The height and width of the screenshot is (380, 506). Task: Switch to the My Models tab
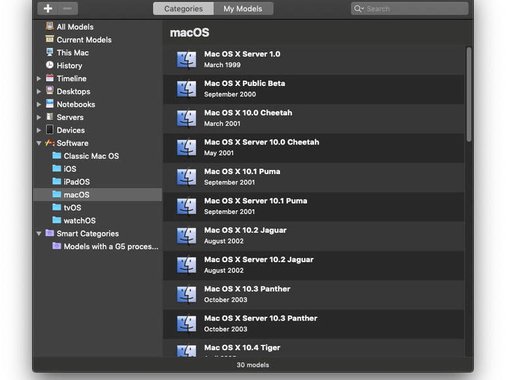click(x=243, y=9)
